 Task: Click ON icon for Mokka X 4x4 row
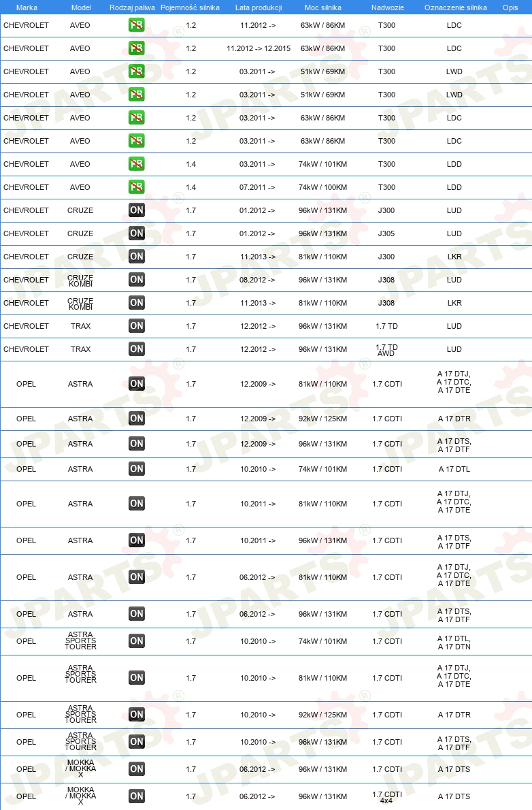[x=136, y=796]
